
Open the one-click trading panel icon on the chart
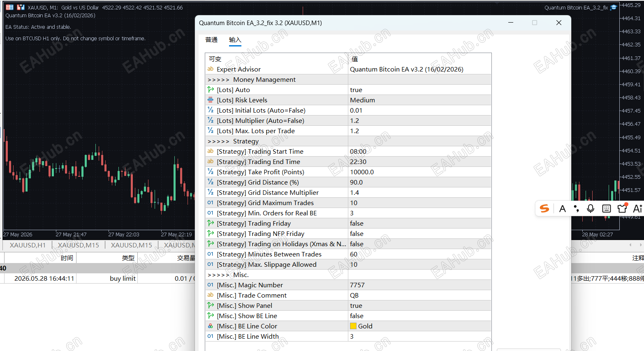pos(9,7)
